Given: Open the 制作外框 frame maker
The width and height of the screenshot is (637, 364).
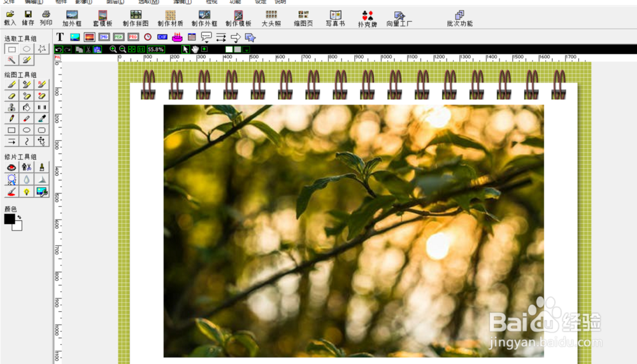Looking at the screenshot, I should coord(204,18).
